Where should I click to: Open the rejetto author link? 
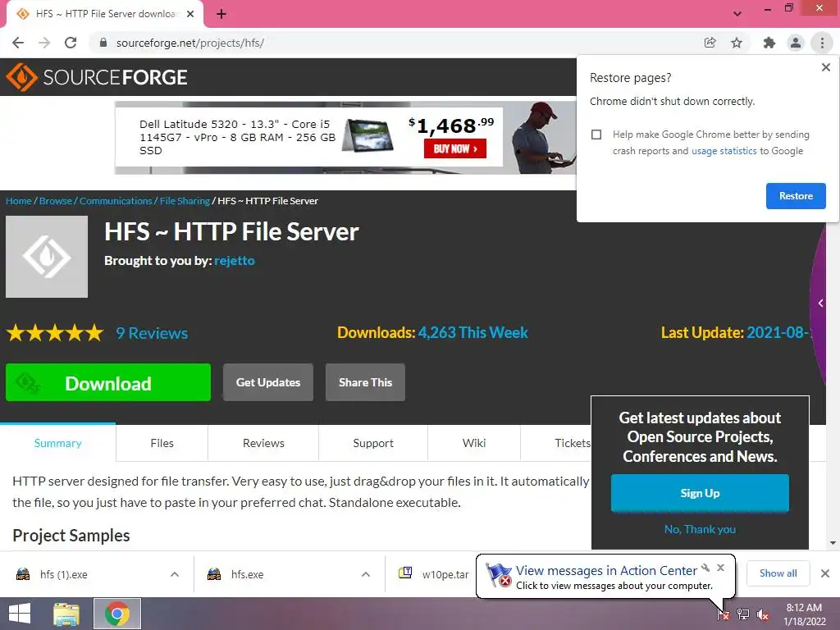point(235,261)
